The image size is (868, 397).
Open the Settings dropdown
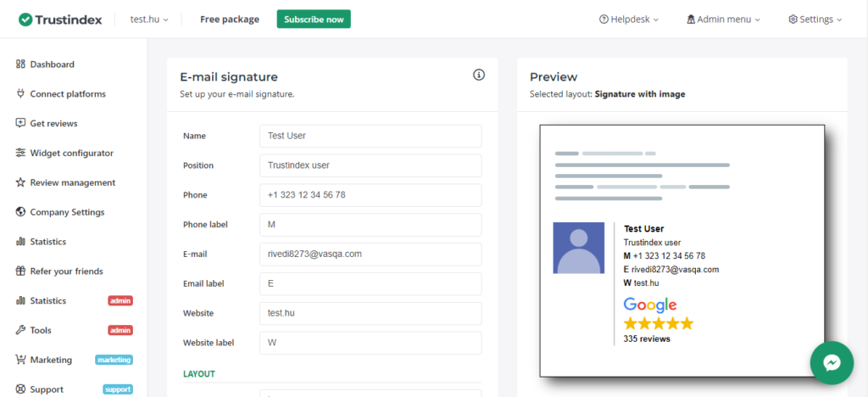pos(815,20)
